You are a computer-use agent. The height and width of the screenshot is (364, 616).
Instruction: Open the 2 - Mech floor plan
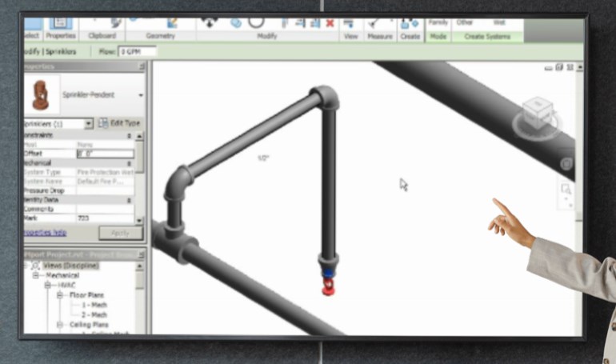94,314
